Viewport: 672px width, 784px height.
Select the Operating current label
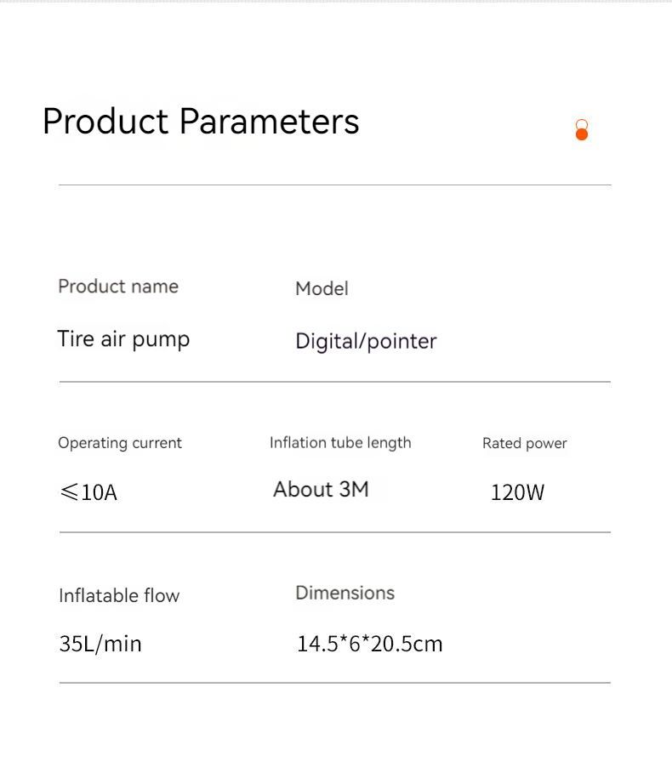point(120,443)
